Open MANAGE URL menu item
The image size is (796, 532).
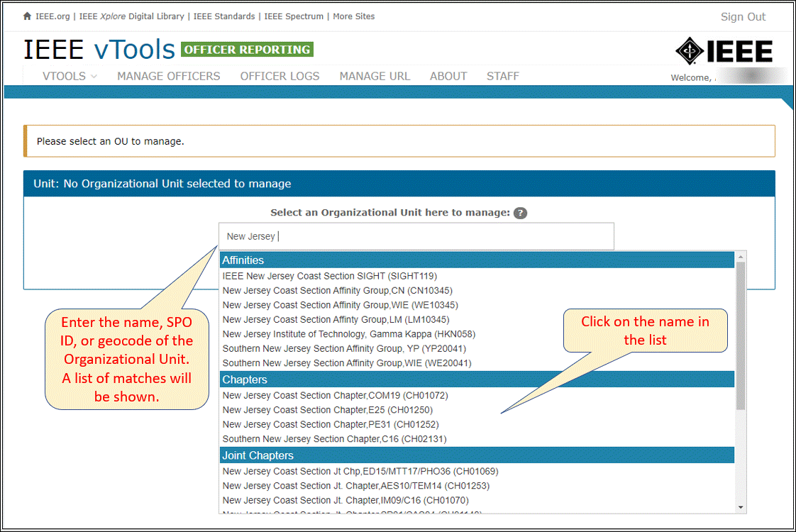375,76
